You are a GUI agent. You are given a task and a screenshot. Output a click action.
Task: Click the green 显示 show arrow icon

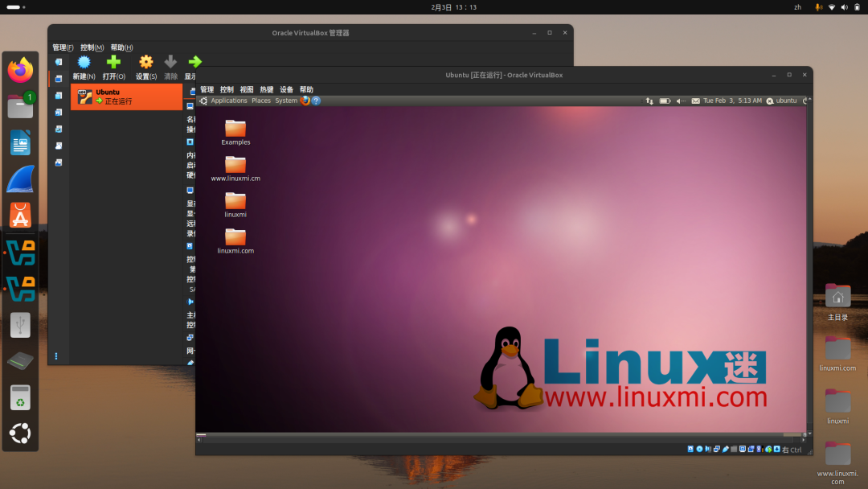[x=194, y=62]
